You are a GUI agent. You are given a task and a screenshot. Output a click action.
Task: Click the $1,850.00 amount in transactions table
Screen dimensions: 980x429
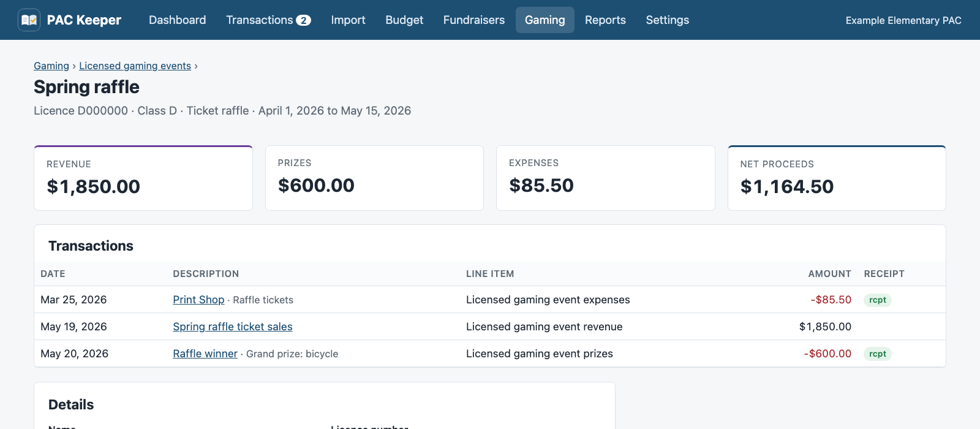pyautogui.click(x=825, y=327)
